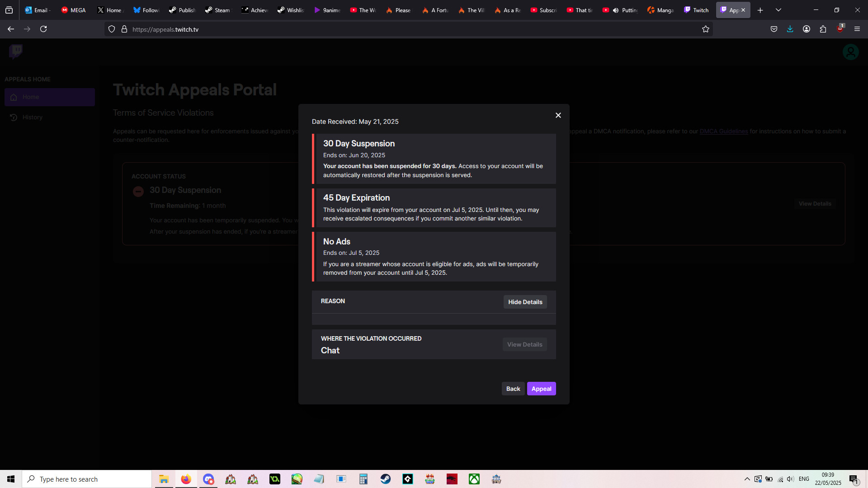This screenshot has width=868, height=488.
Task: Switch to the Email tab
Action: click(38, 10)
